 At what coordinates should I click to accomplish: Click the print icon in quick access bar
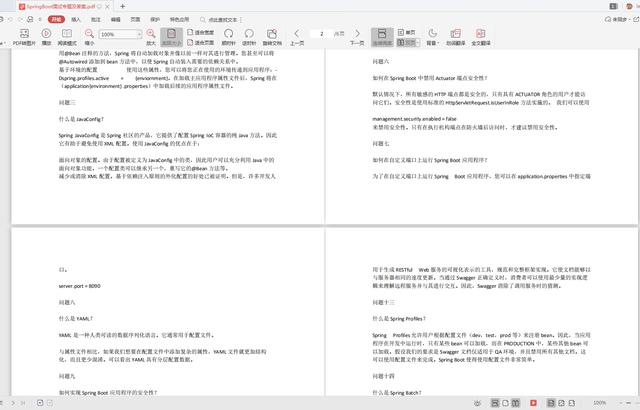(x=30, y=19)
